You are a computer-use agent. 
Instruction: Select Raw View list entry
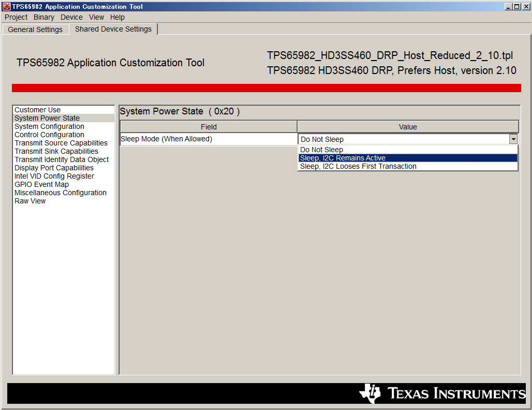coord(64,201)
